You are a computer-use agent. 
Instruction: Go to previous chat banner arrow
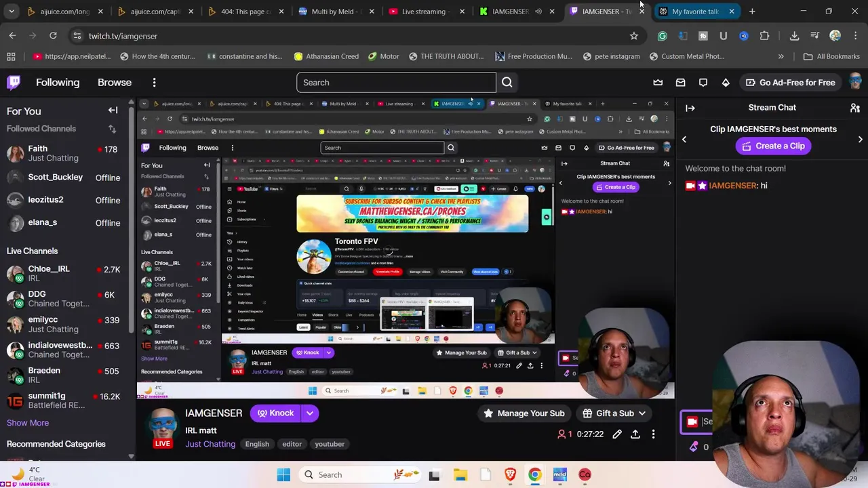click(684, 139)
